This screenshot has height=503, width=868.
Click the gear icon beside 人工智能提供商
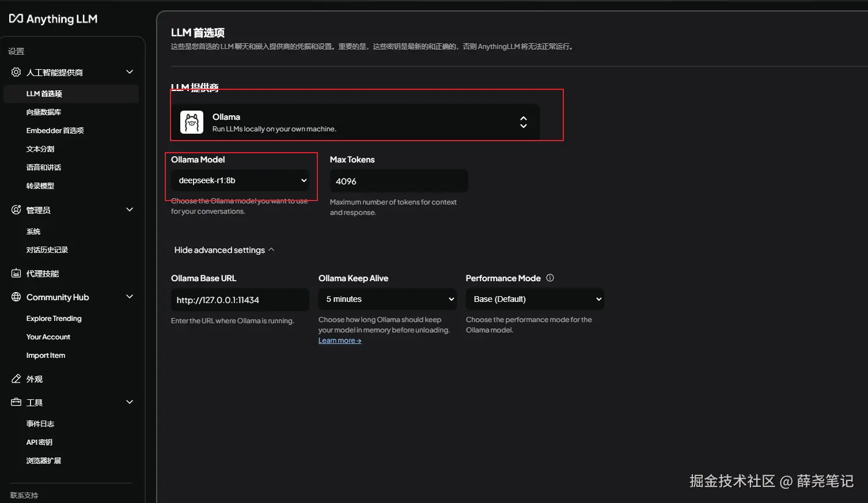(x=16, y=72)
